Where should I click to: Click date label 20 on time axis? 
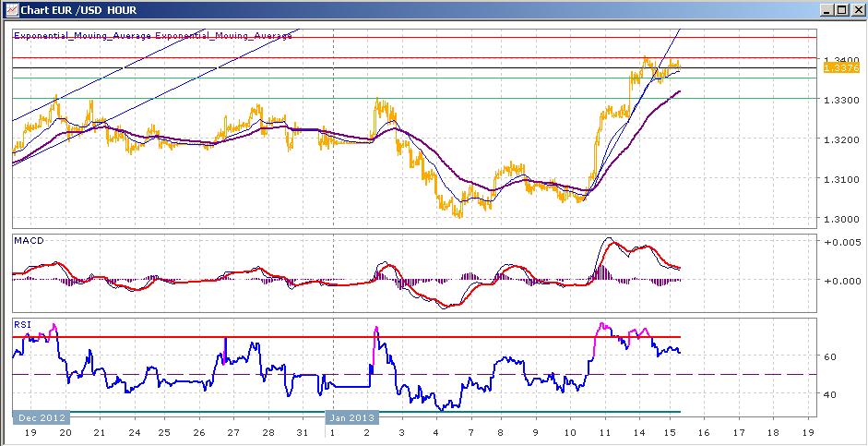click(65, 433)
